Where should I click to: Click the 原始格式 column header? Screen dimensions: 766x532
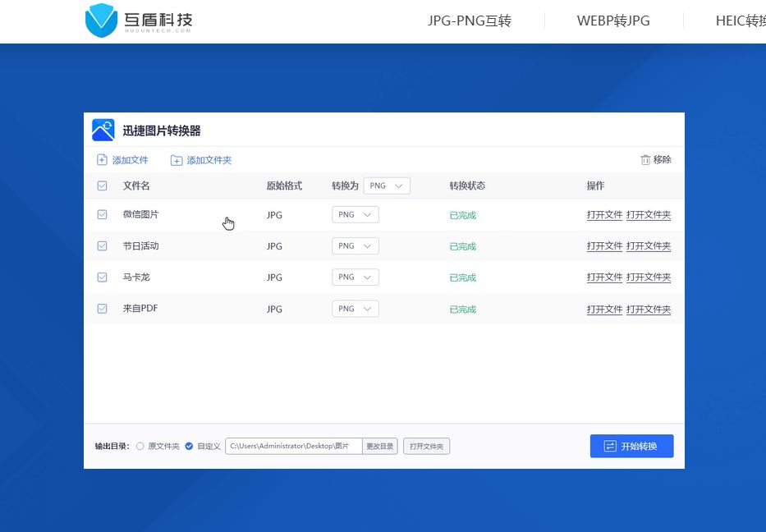pyautogui.click(x=284, y=186)
